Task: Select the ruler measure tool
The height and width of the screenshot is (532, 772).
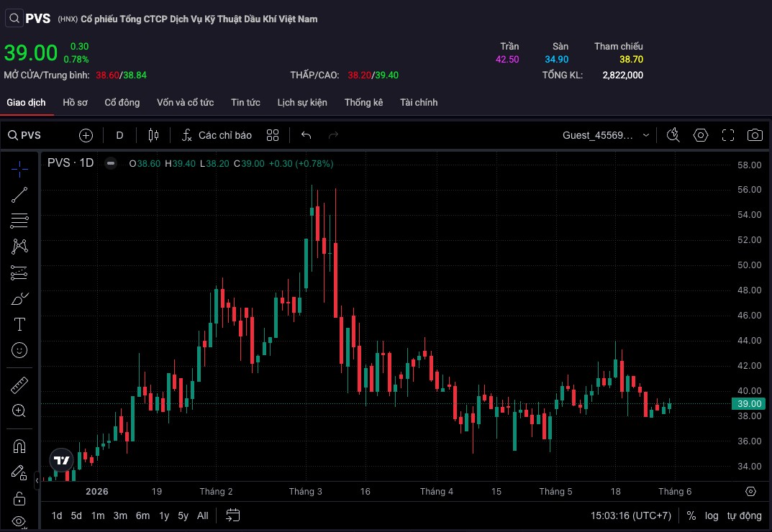Action: [19, 385]
